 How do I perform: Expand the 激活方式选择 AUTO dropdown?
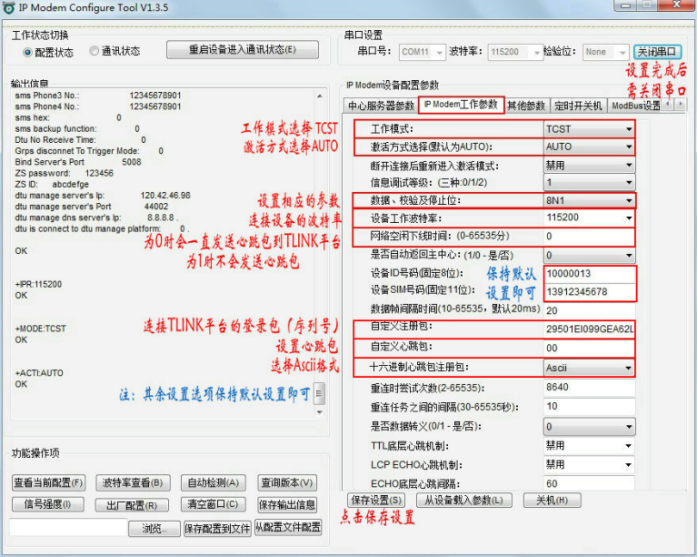click(x=588, y=146)
